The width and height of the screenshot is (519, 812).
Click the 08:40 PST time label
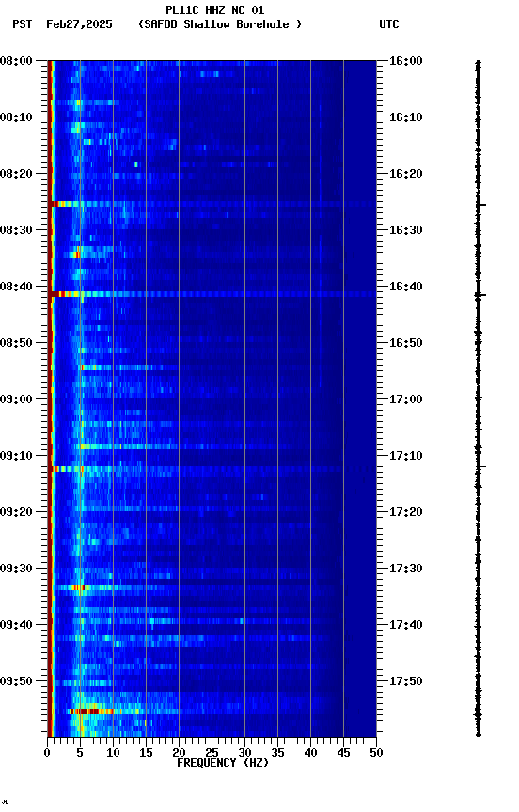click(x=16, y=287)
